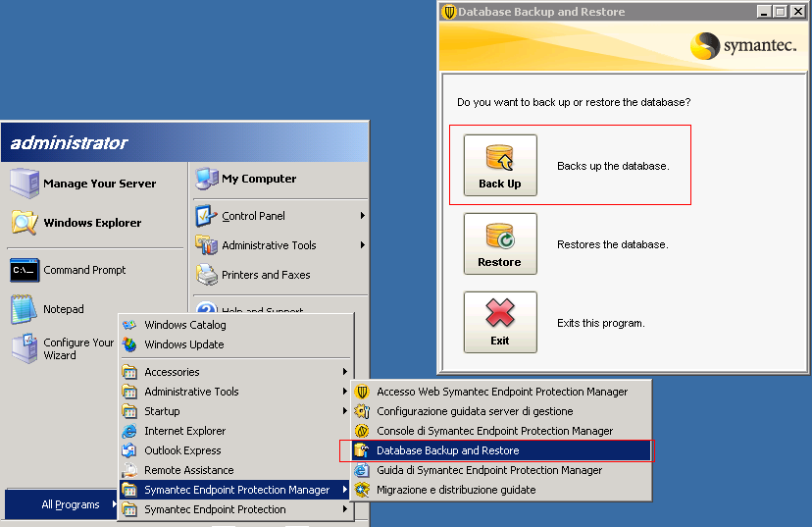This screenshot has height=527, width=812.
Task: Click the Startup folder icon
Action: pyautogui.click(x=129, y=411)
